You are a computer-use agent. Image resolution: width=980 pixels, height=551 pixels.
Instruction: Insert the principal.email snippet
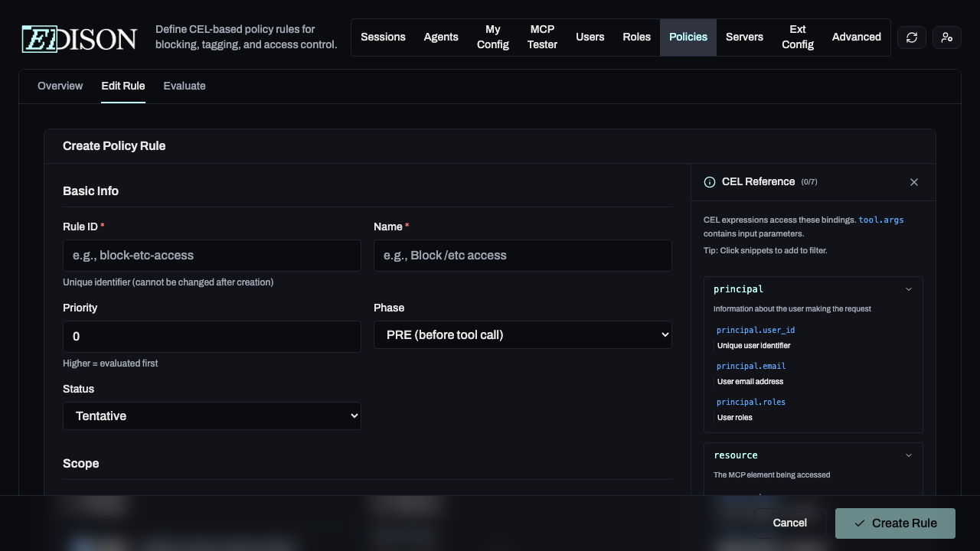click(751, 366)
